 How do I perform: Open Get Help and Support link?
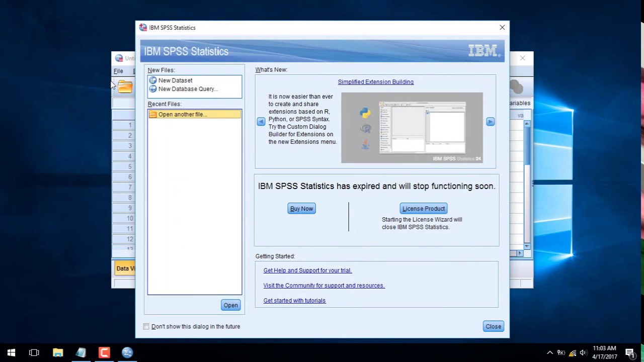307,270
